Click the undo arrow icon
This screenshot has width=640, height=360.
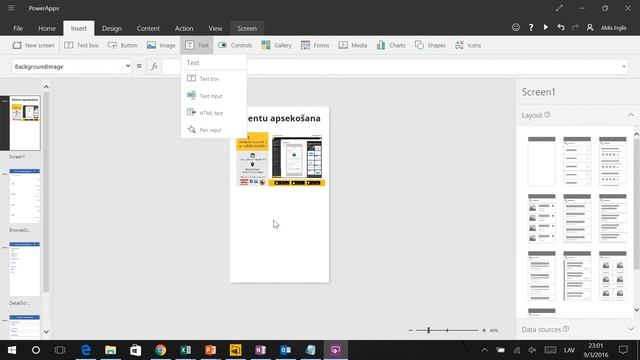[x=561, y=27]
